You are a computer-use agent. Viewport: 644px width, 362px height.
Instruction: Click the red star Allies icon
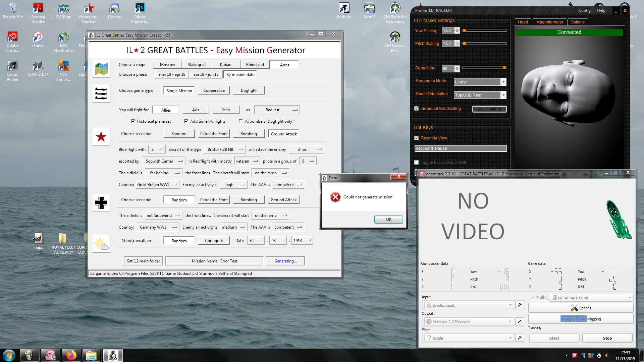(101, 137)
